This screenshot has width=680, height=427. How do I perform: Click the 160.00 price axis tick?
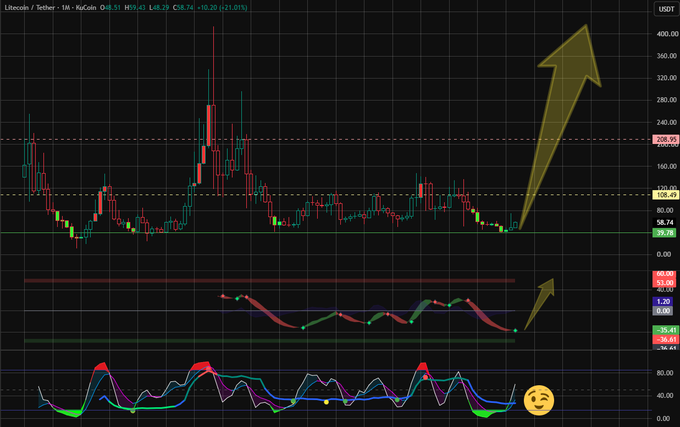click(x=667, y=166)
